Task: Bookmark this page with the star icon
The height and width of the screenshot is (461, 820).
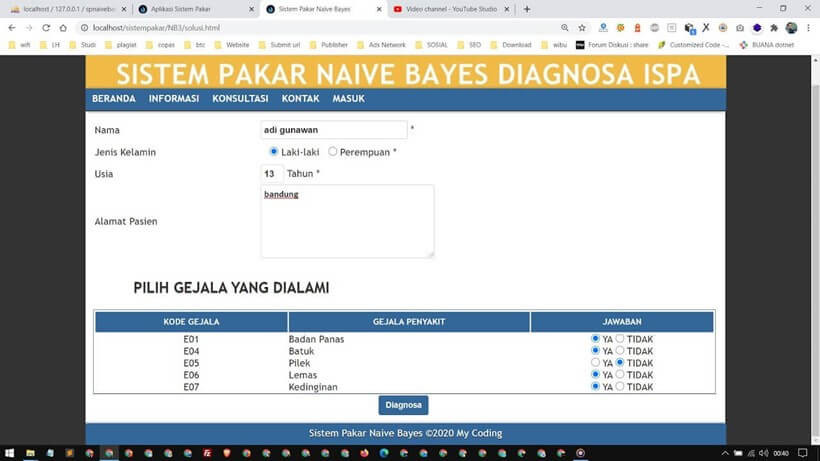Action: (x=582, y=28)
